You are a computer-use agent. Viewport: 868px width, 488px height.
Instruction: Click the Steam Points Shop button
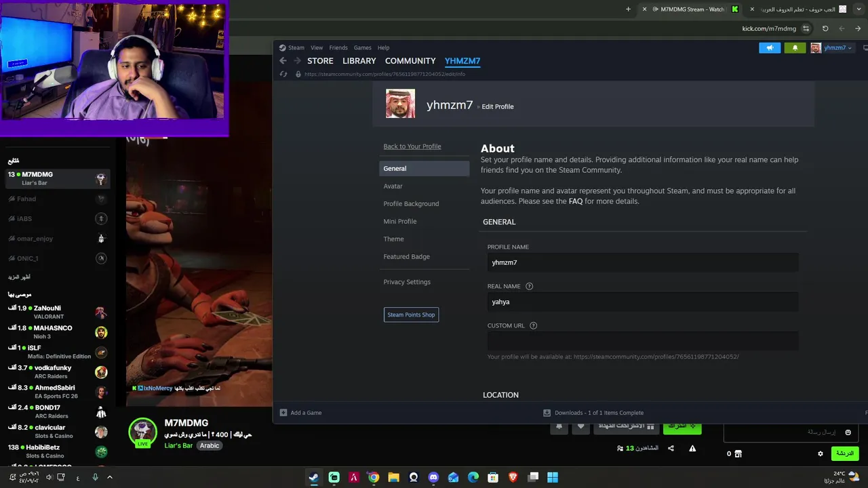[x=411, y=314]
